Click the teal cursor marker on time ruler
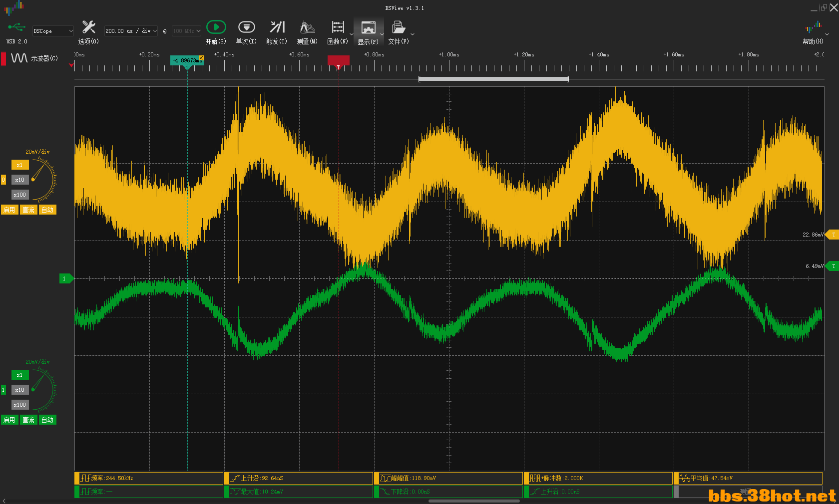Viewport: 839px width, 504px height. click(x=187, y=60)
